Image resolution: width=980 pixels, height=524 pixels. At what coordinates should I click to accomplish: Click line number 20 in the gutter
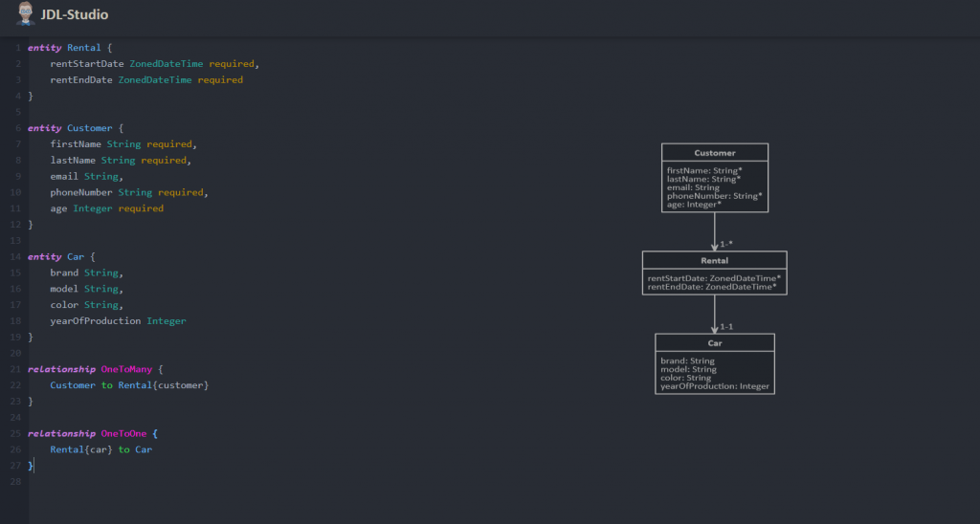pyautogui.click(x=15, y=353)
